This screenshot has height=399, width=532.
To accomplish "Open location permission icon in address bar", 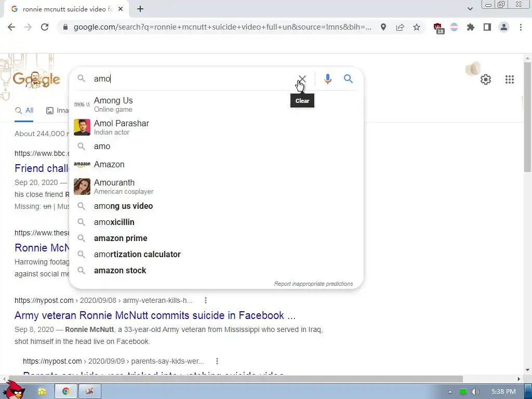I will point(383,27).
